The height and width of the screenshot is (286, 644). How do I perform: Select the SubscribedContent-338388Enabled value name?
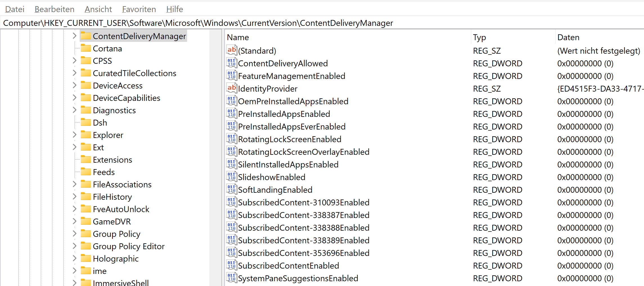click(304, 228)
